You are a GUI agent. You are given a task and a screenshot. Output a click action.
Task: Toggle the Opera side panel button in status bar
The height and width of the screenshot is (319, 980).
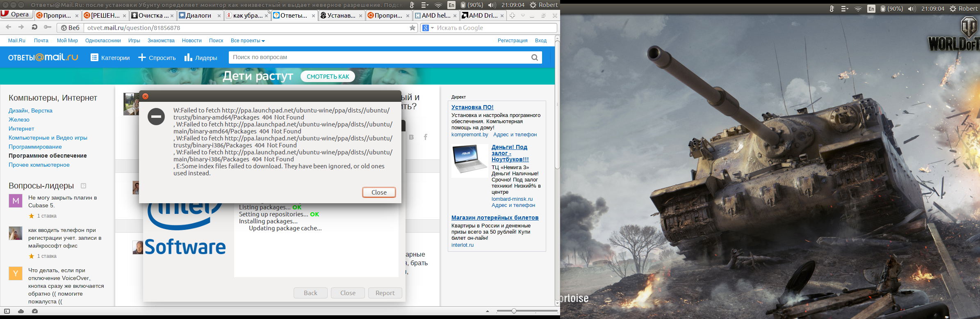point(7,311)
